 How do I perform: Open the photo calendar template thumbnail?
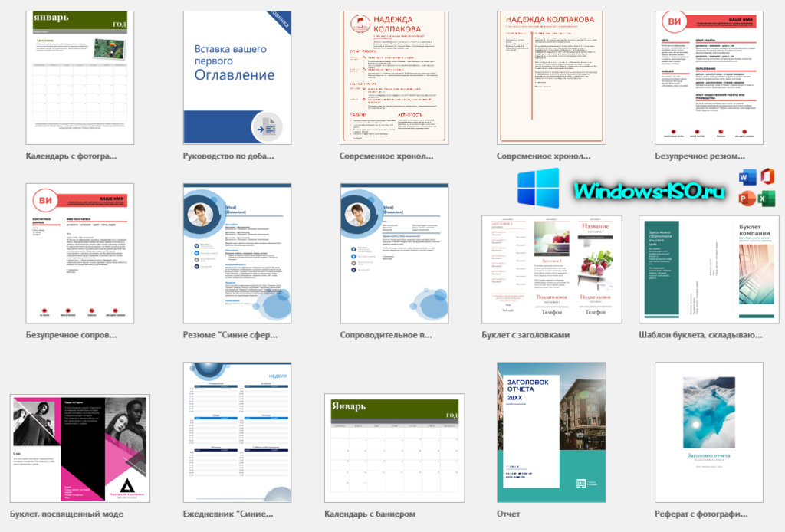click(x=80, y=77)
